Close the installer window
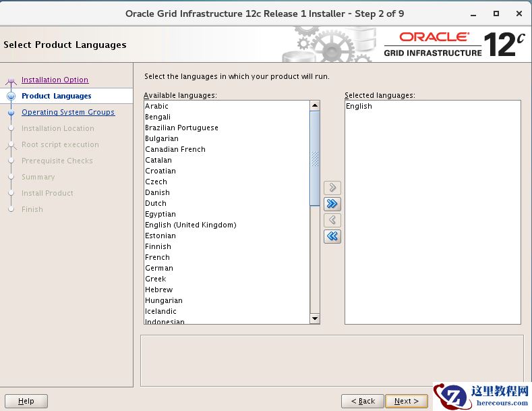Viewport: 532px width, 411px height. (519, 13)
